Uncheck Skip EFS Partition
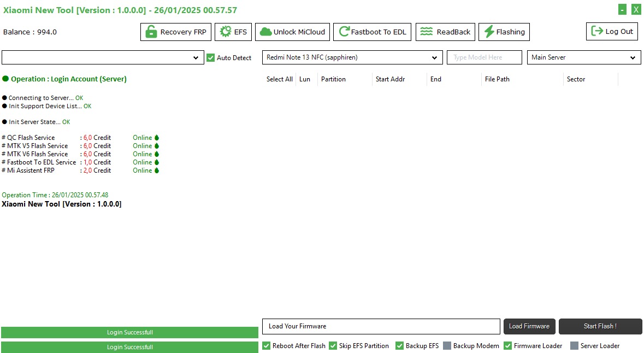The image size is (644, 353). pyautogui.click(x=333, y=346)
